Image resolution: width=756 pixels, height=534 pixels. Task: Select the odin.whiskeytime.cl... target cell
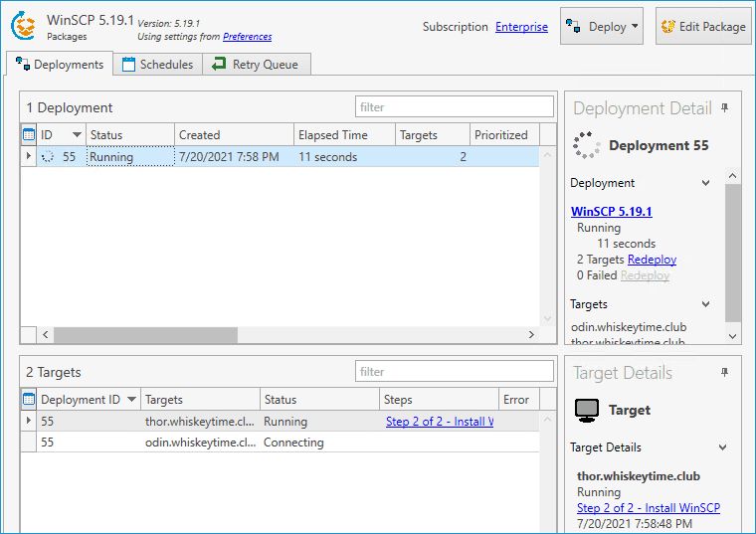201,443
